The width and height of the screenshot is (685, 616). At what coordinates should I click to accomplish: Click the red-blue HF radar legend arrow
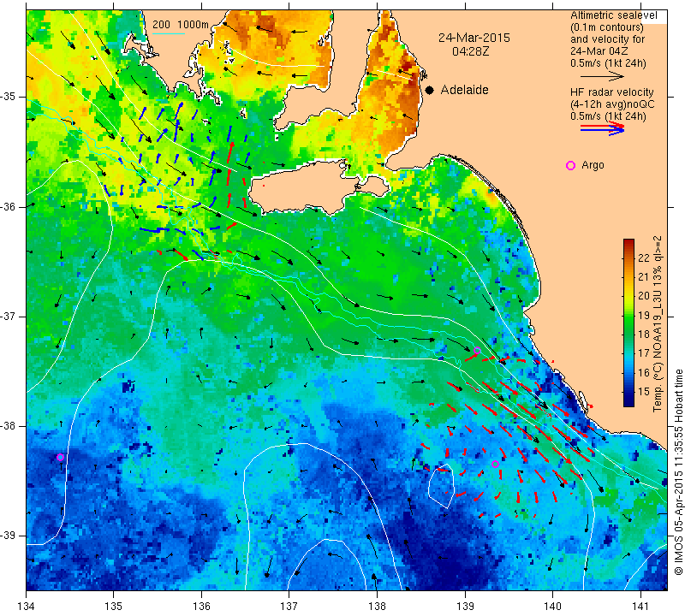(x=602, y=128)
